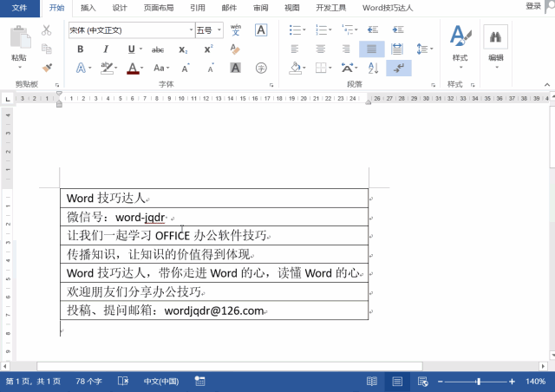Click the 登录 sign-in link
555x392 pixels.
click(x=533, y=6)
